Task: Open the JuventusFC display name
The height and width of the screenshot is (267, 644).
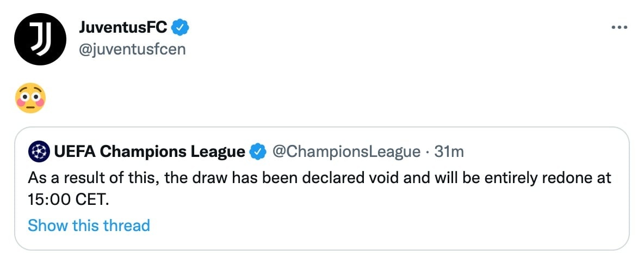Action: pos(123,28)
